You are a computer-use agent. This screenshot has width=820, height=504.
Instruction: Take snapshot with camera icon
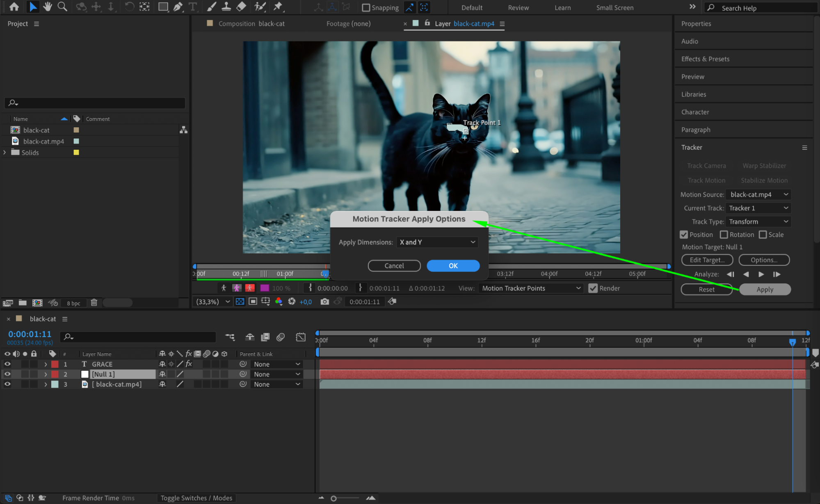point(324,302)
